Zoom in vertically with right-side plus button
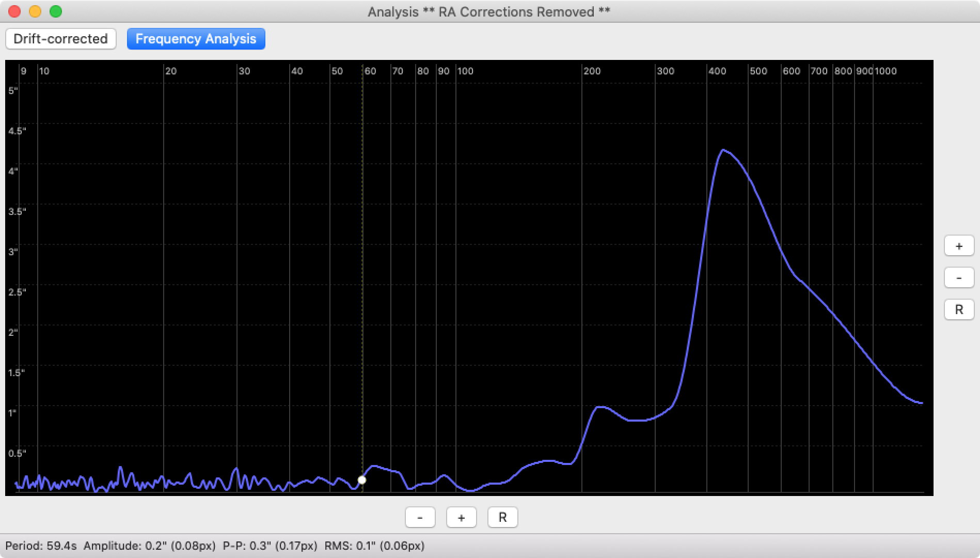 [x=959, y=246]
